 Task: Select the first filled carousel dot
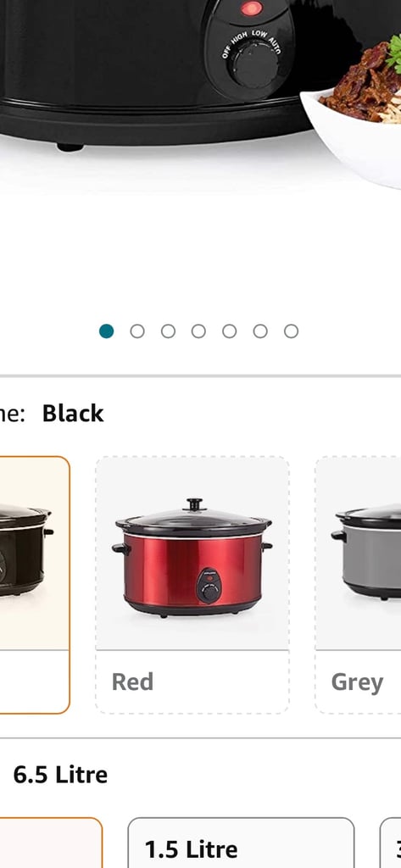[x=106, y=331]
